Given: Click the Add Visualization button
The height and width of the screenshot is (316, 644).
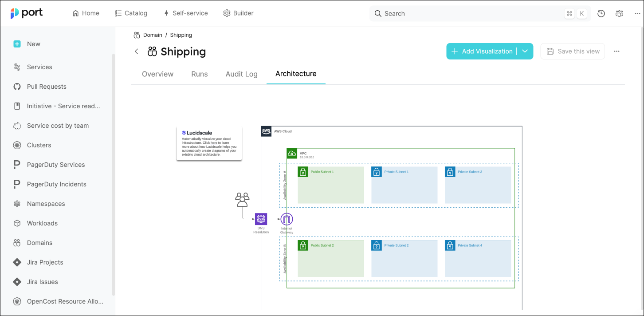Looking at the screenshot, I should coord(482,51).
